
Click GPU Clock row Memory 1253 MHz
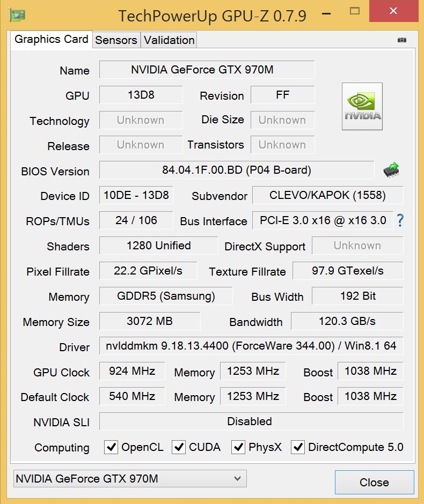[x=253, y=371]
